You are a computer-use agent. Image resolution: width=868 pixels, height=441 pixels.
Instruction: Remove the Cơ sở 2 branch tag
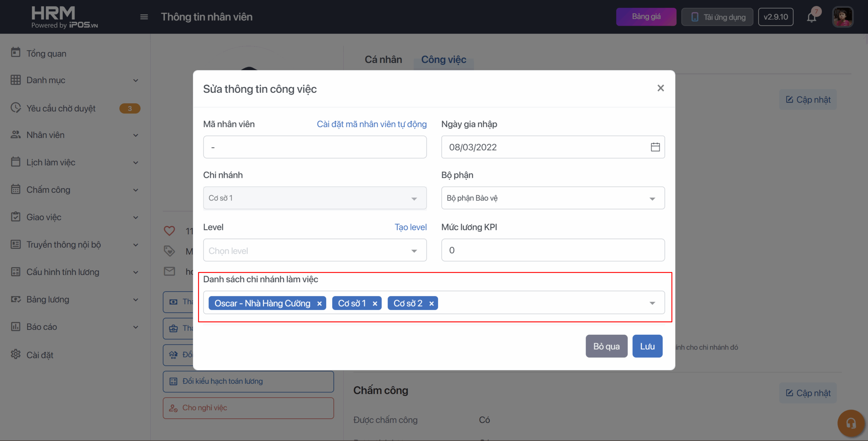[431, 303]
